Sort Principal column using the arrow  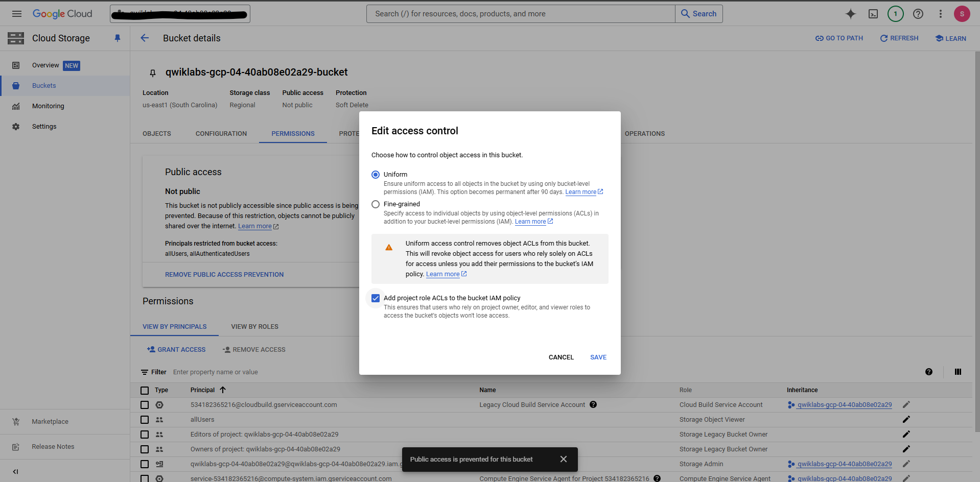click(223, 390)
